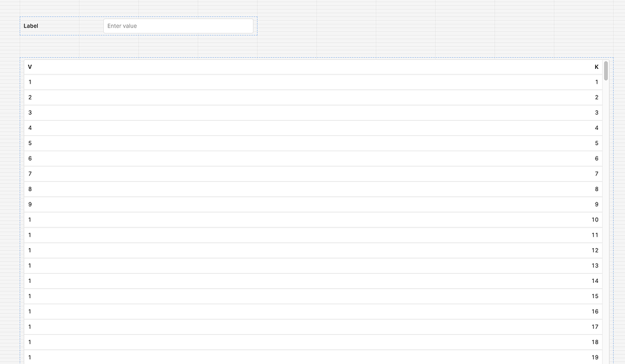The width and height of the screenshot is (625, 364).
Task: Click the table's vertical scrollbar thumb
Action: pos(606,71)
